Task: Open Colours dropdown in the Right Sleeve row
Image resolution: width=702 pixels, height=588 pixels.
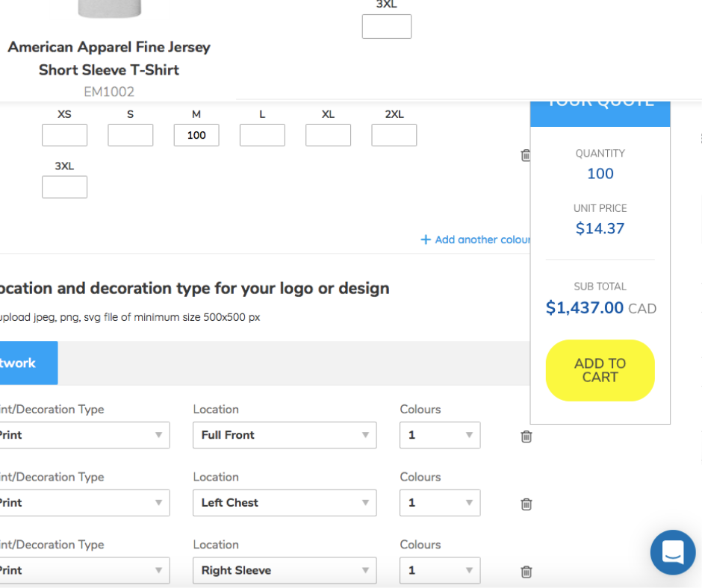Action: coord(440,570)
